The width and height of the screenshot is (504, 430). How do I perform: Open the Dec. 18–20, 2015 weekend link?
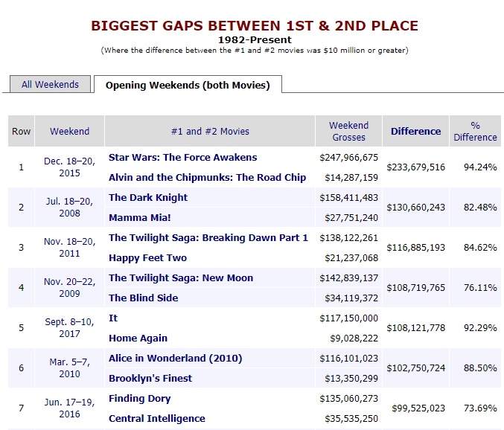point(69,167)
